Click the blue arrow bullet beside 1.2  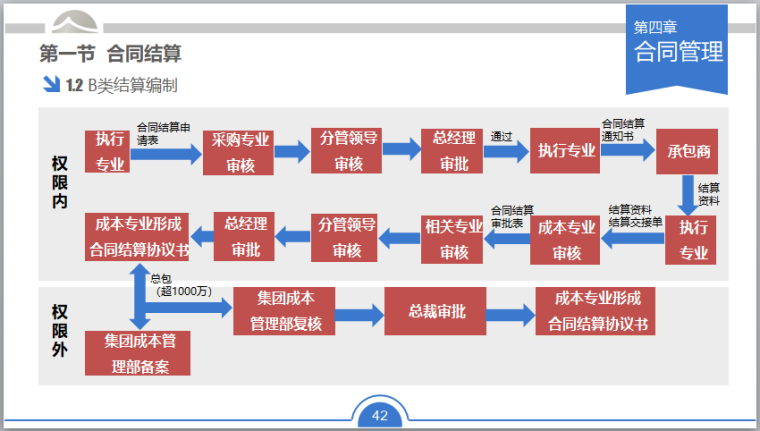[x=50, y=85]
